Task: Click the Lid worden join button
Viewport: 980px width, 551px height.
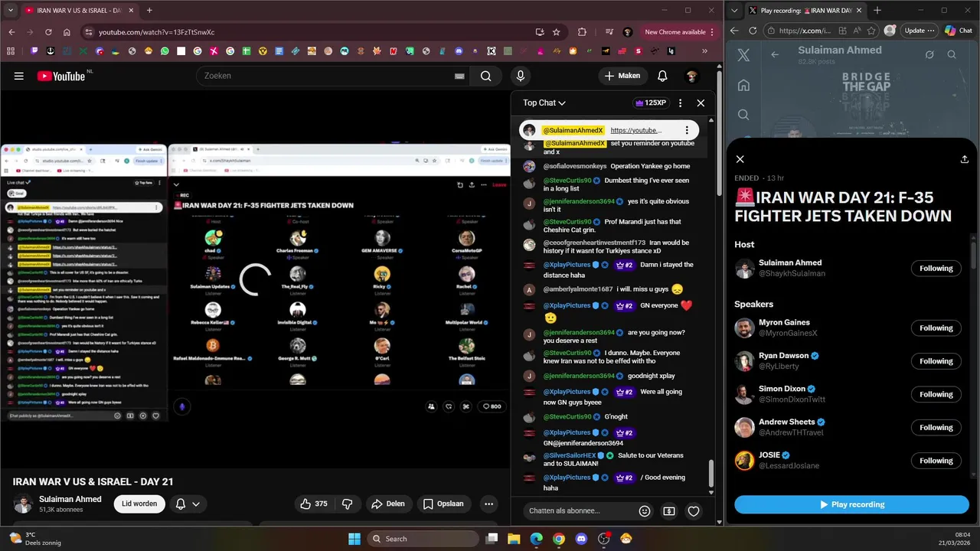Action: point(139,504)
